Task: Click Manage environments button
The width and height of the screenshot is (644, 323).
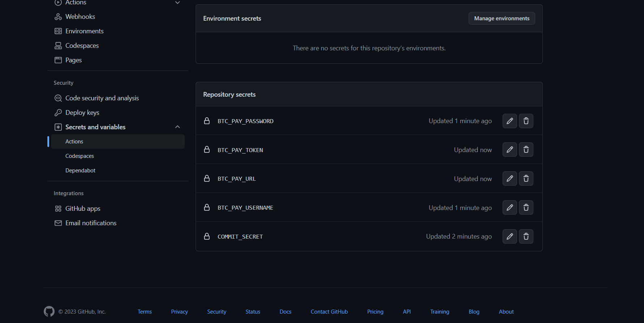Action: pyautogui.click(x=502, y=18)
